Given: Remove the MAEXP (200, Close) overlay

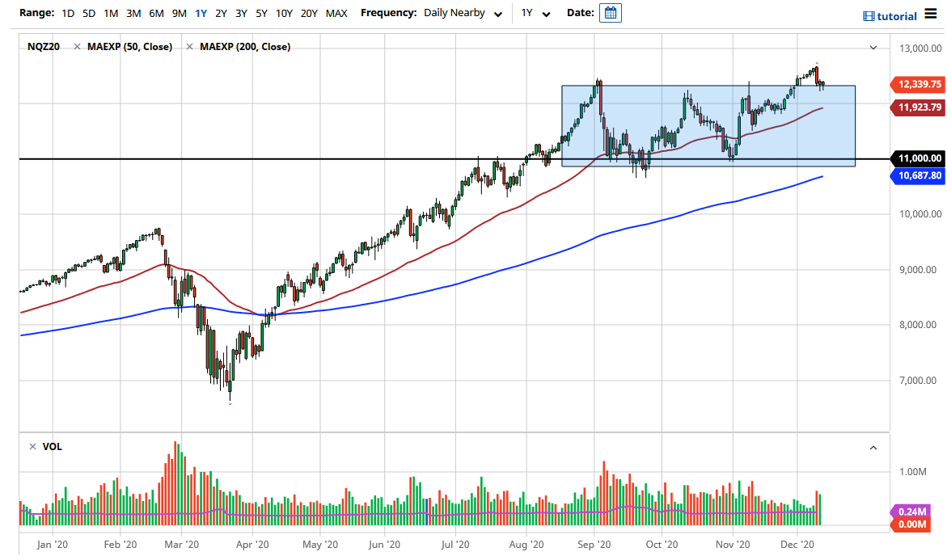Looking at the screenshot, I should tap(192, 46).
